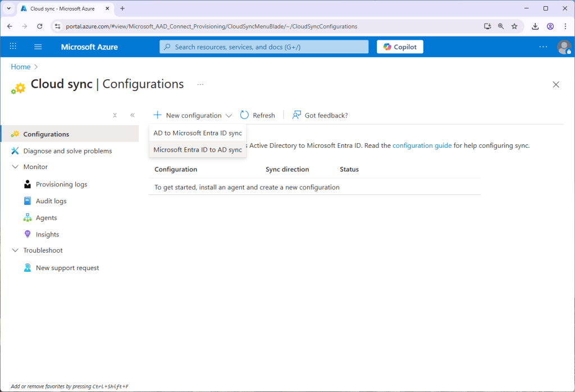Select AD to Microsoft Entra ID sync
This screenshot has height=392, width=575.
click(x=198, y=133)
